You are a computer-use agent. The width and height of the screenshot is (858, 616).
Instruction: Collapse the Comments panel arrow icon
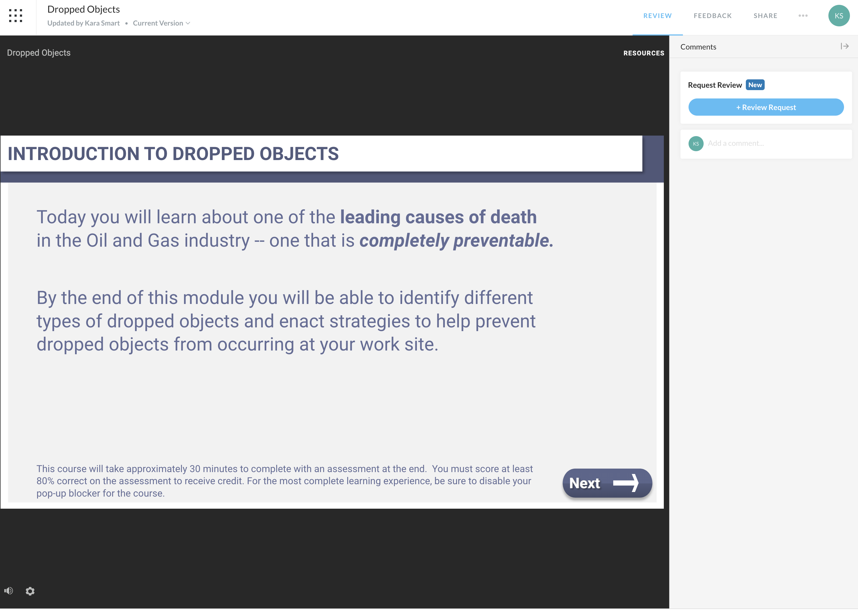(x=845, y=46)
